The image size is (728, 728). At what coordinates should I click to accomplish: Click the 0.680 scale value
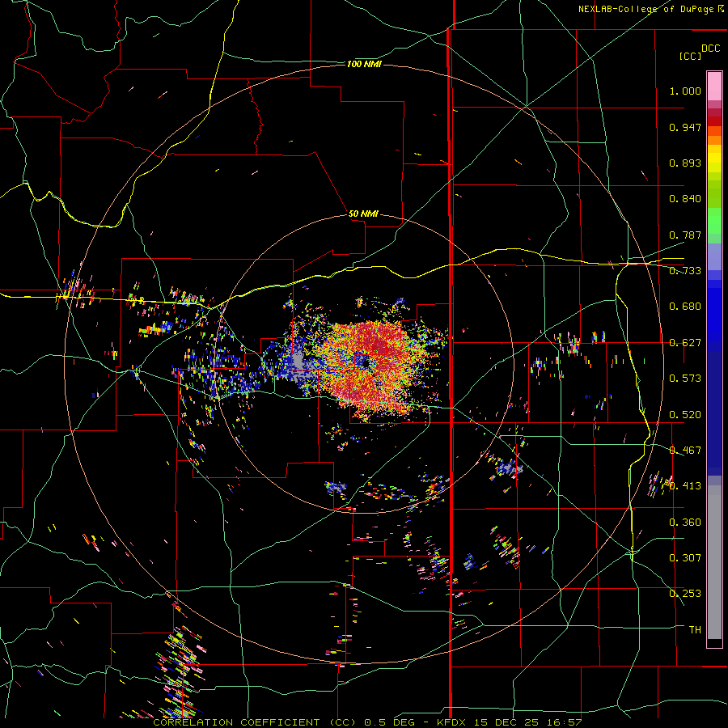point(685,307)
